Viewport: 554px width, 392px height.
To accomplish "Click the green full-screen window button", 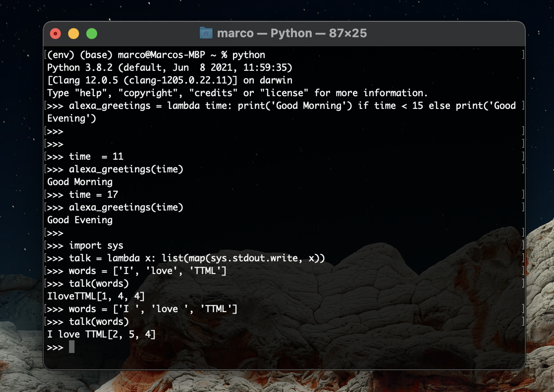I will click(92, 34).
